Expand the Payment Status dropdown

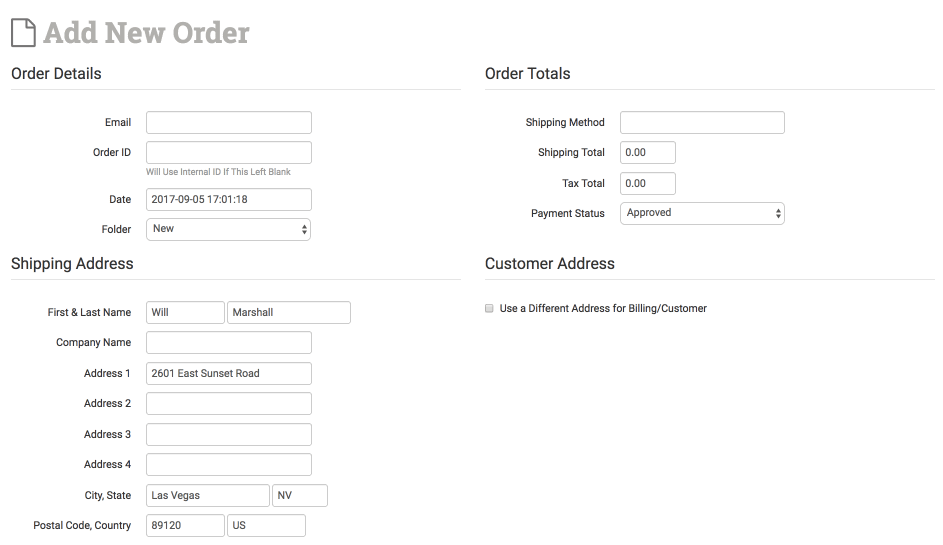tap(702, 213)
